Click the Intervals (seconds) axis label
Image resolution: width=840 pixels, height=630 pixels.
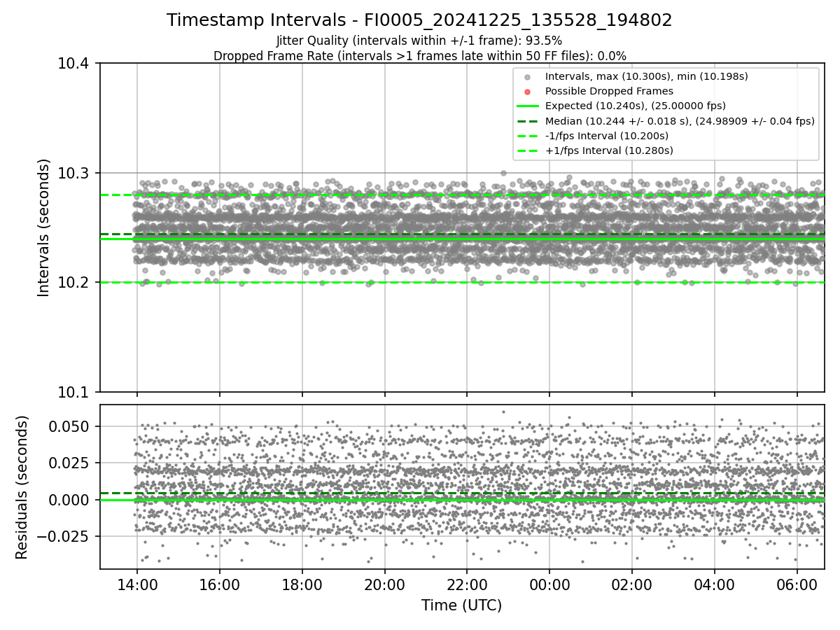[x=44, y=227]
